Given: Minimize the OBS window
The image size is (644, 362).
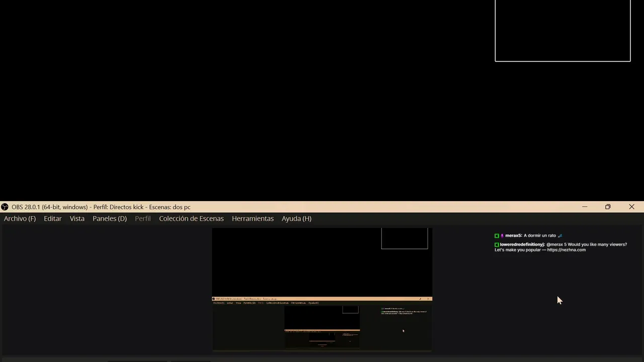Looking at the screenshot, I should (585, 207).
